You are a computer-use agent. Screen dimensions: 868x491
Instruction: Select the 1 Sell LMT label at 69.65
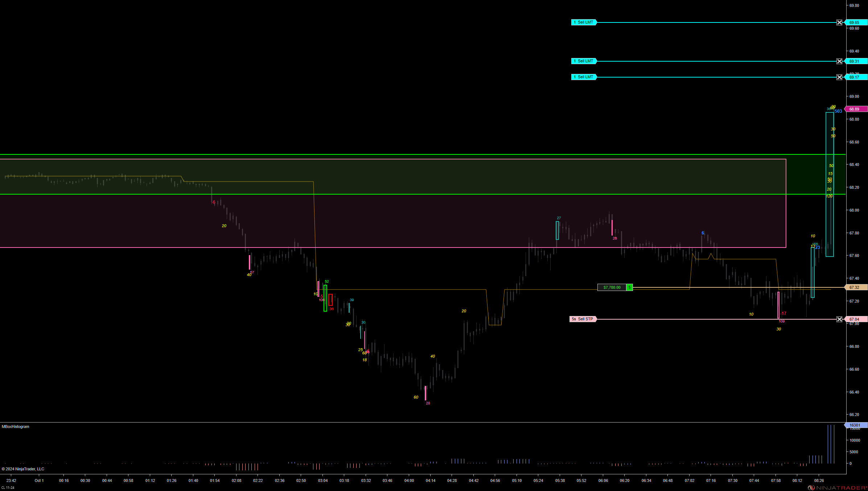584,22
